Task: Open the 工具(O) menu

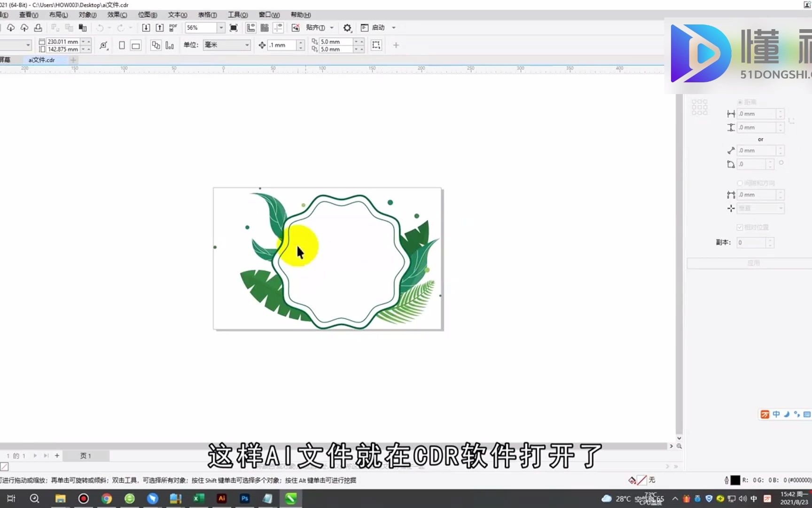Action: (x=238, y=15)
